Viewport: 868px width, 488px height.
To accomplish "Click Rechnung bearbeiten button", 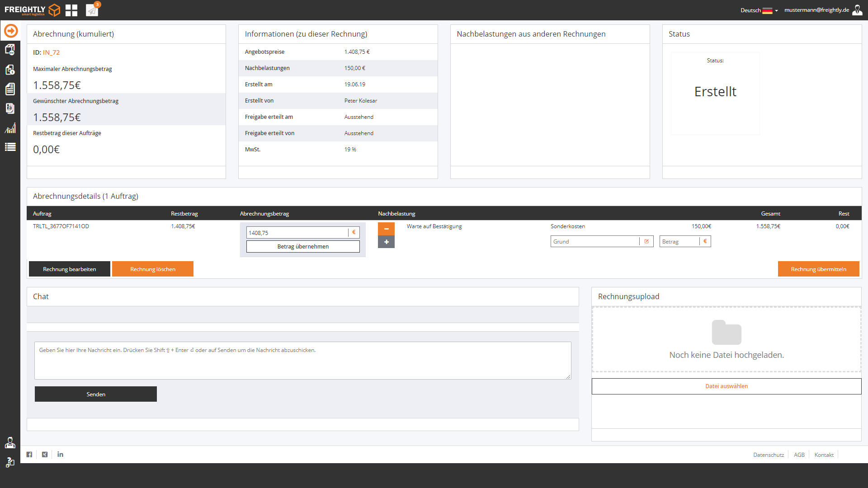I will (x=70, y=269).
